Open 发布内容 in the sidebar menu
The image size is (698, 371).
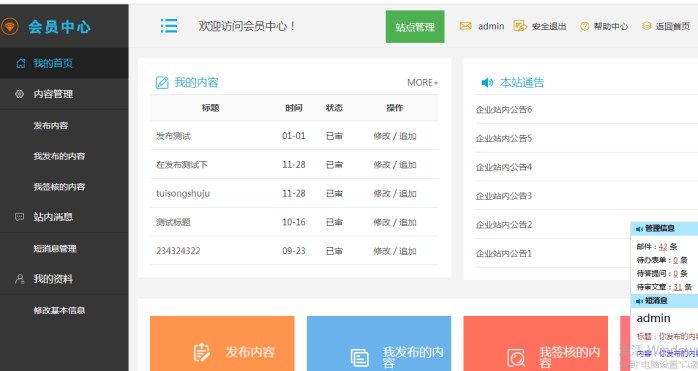coord(51,125)
